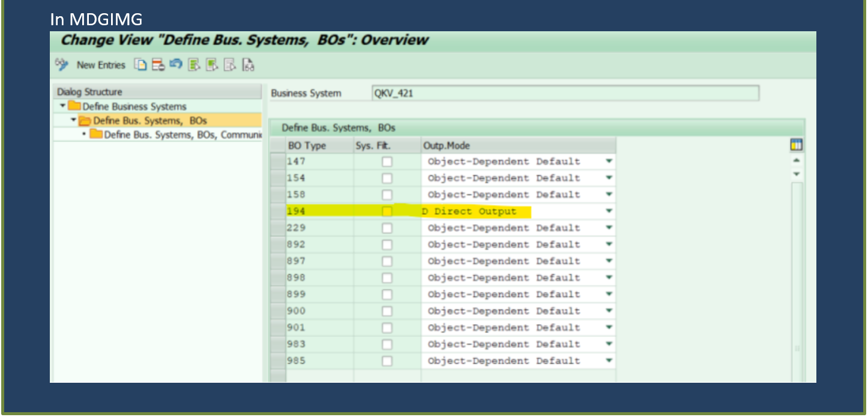Tick Sys. Filt. checkbox for BO Type 897
The height and width of the screenshot is (417, 868).
point(387,261)
